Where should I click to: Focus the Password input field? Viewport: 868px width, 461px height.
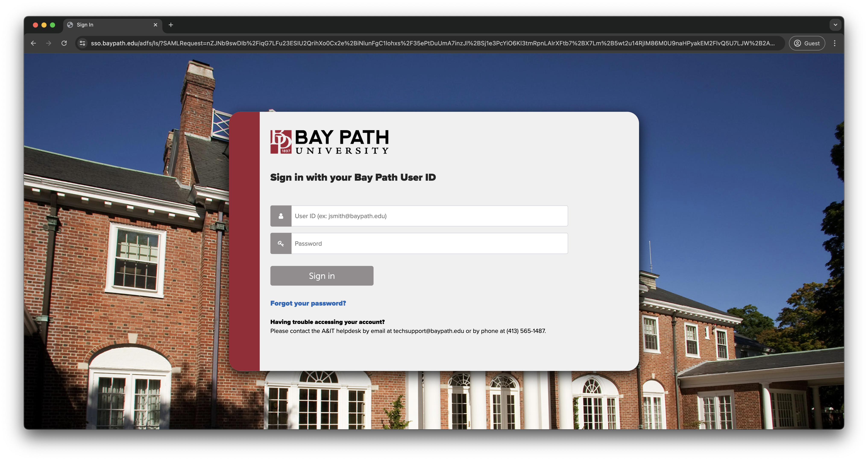point(429,244)
